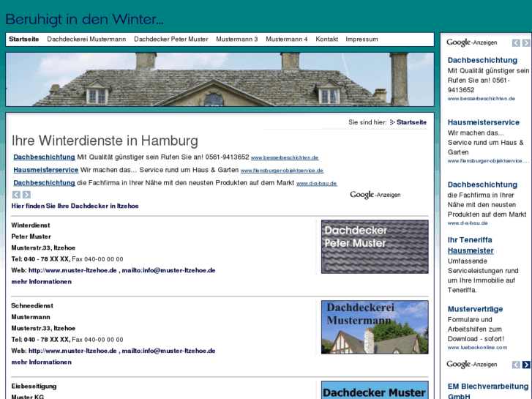Click the roof header banner image
Image resolution: width=532 pixels, height=399 pixels.
coord(220,80)
